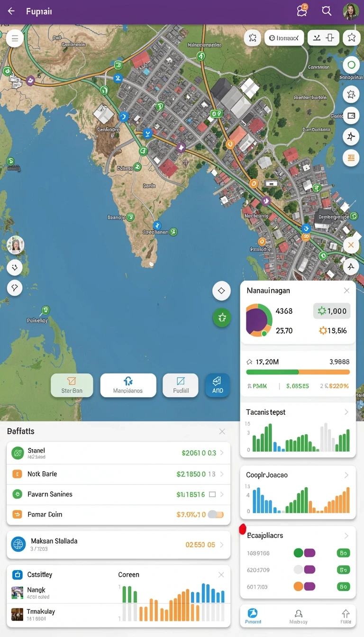Close the Coreen chart
364x637 pixels.
tap(221, 574)
